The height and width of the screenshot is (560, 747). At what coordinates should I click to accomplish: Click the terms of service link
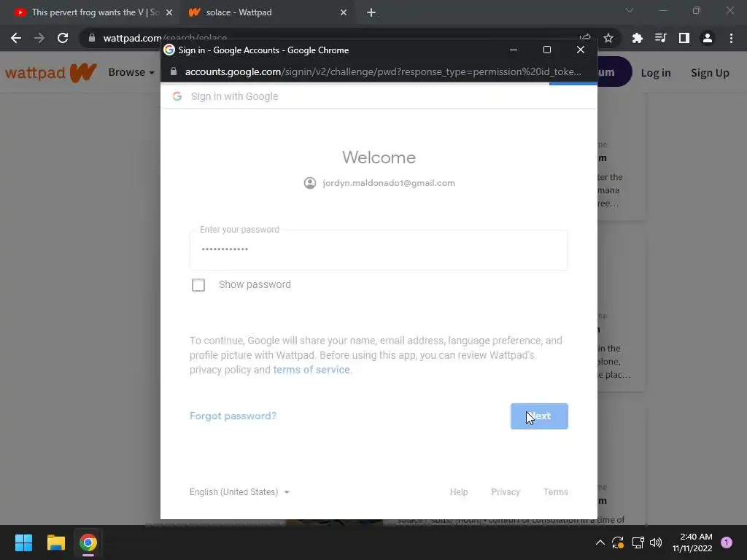coord(311,370)
